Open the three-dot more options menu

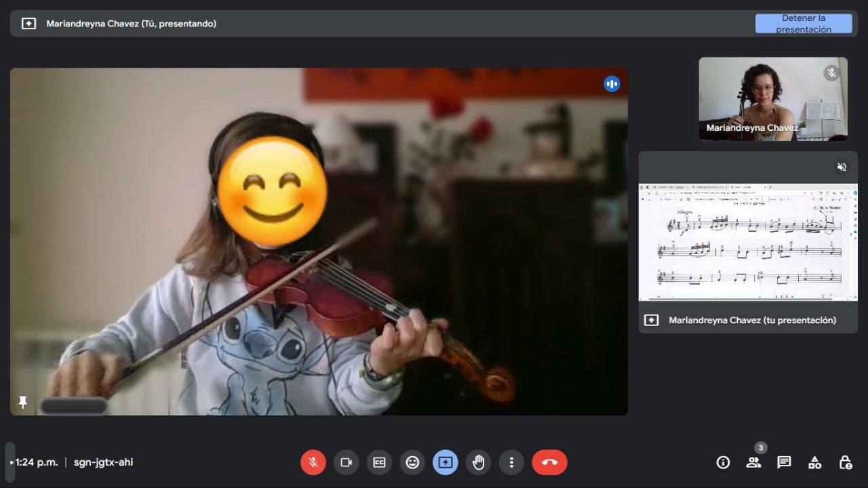click(x=511, y=462)
